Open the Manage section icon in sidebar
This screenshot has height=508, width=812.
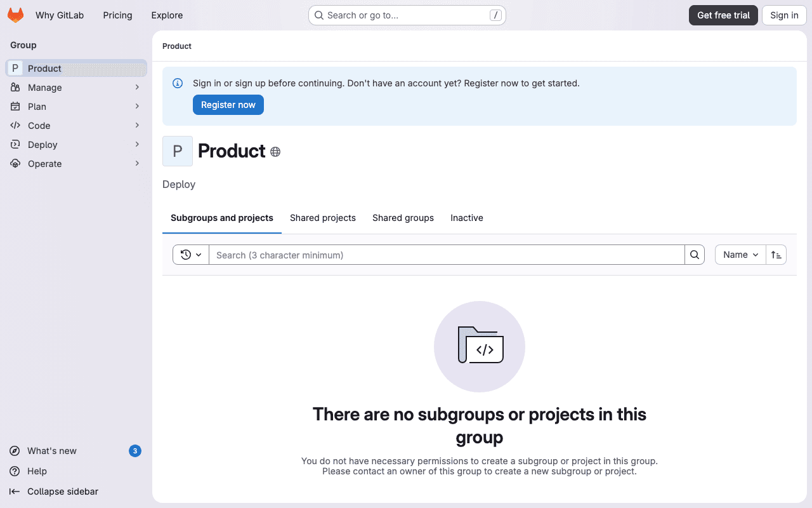point(15,87)
